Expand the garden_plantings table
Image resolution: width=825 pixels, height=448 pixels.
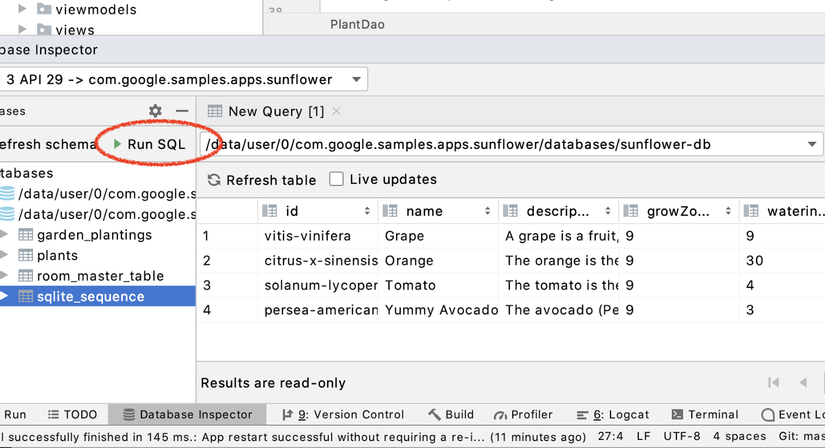pos(5,235)
